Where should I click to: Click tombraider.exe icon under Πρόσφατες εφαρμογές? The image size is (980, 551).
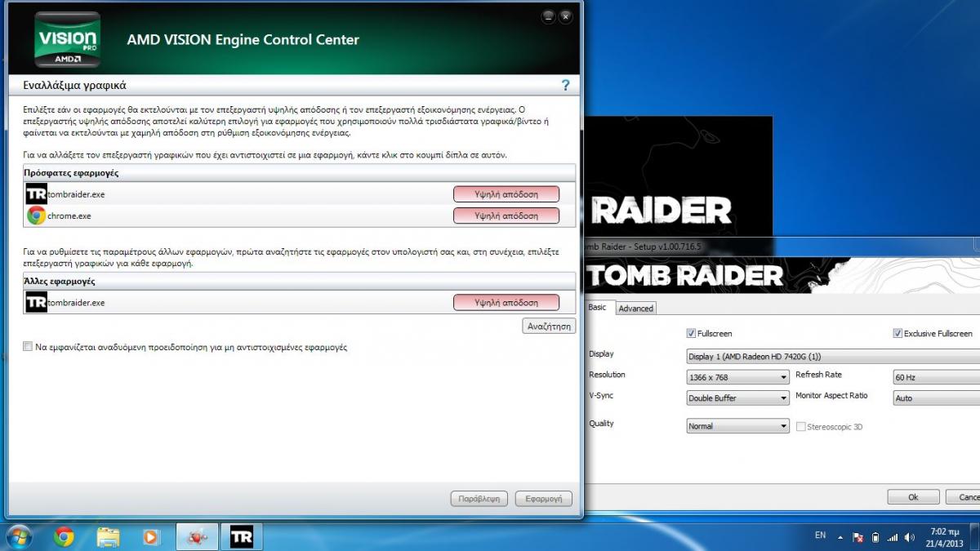[x=36, y=194]
